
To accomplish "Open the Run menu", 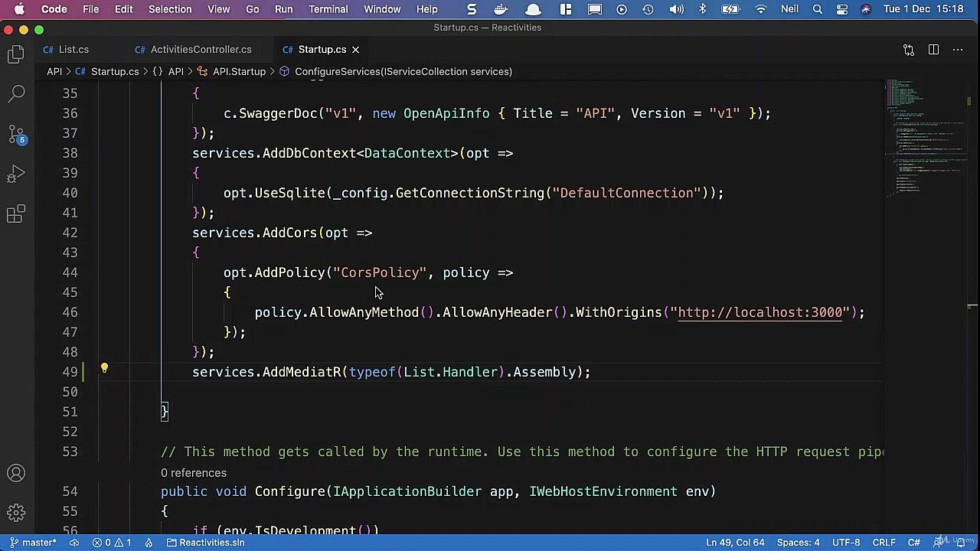I will 283,9.
